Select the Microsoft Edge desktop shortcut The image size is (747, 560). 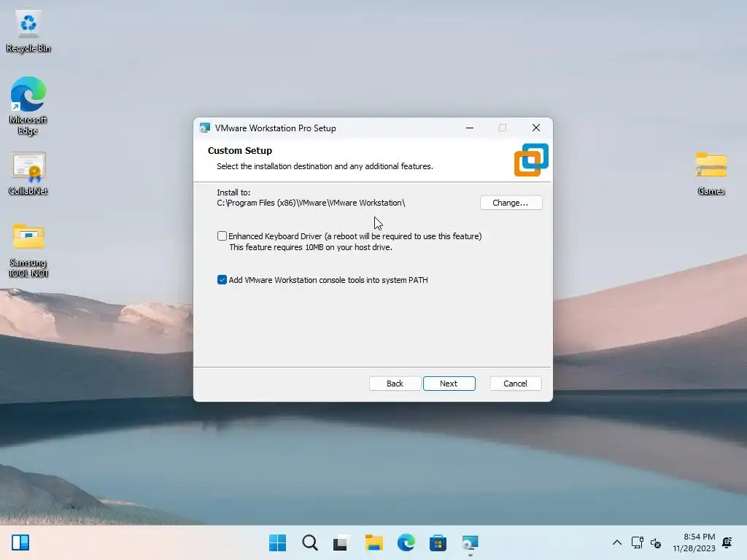coord(28,106)
